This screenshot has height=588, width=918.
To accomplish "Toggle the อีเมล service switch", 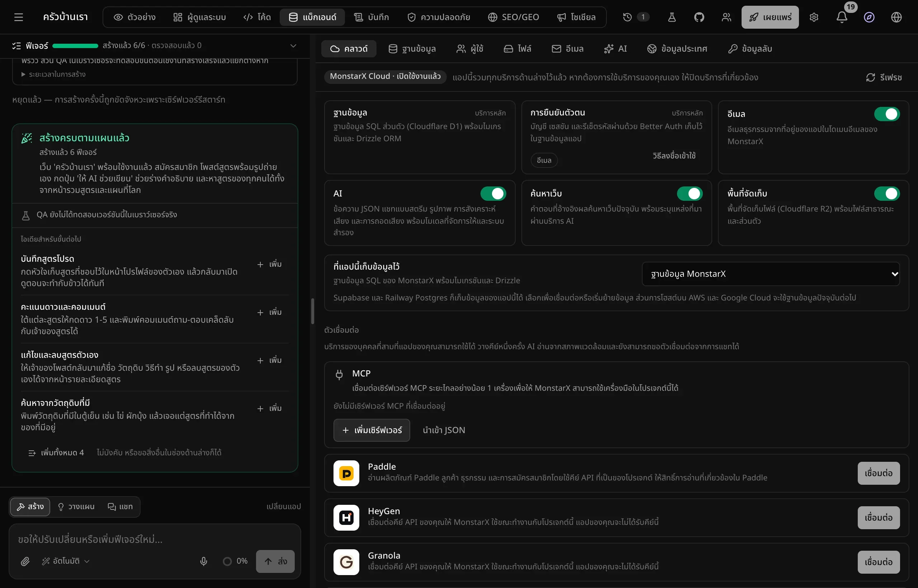I will click(x=887, y=114).
